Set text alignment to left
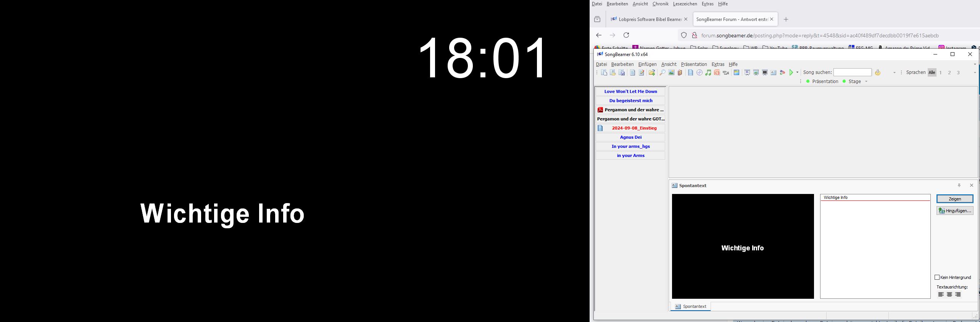The width and height of the screenshot is (980, 322). point(941,294)
